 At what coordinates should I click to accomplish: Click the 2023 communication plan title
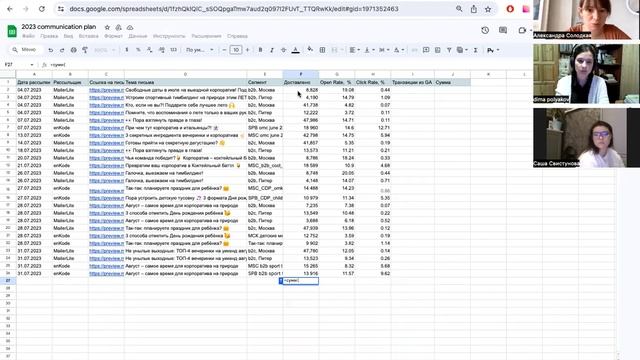59,27
